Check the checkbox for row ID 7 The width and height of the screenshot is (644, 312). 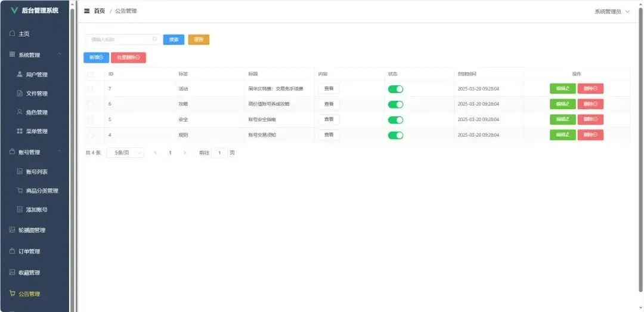[x=91, y=88]
